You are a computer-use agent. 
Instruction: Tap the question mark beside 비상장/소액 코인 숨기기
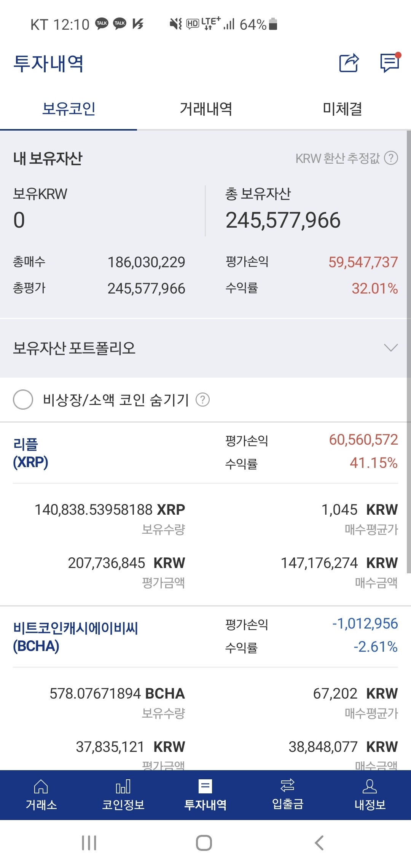tap(204, 400)
